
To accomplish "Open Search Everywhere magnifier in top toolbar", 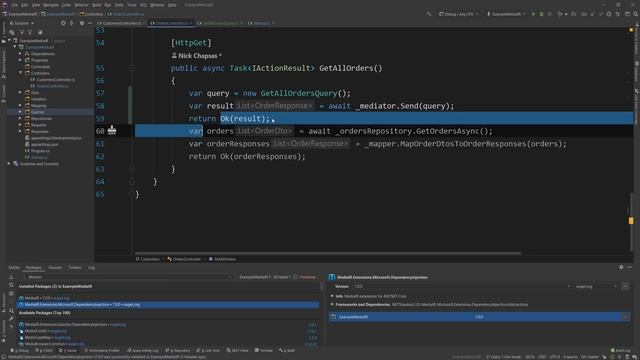I will [x=636, y=14].
